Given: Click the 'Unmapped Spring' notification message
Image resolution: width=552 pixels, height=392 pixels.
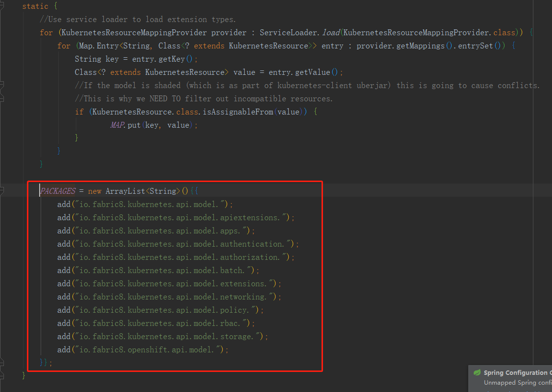Looking at the screenshot, I should tap(518, 383).
